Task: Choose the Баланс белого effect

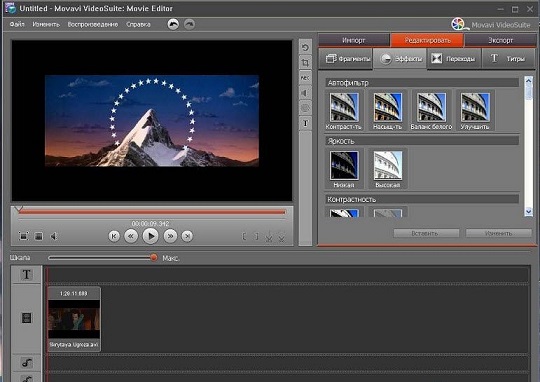Action: click(431, 111)
